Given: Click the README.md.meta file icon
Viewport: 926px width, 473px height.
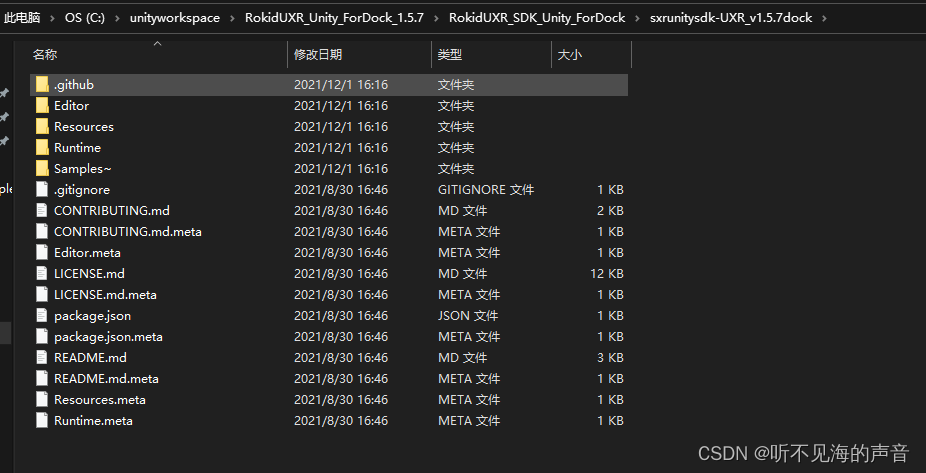Looking at the screenshot, I should pyautogui.click(x=41, y=379).
